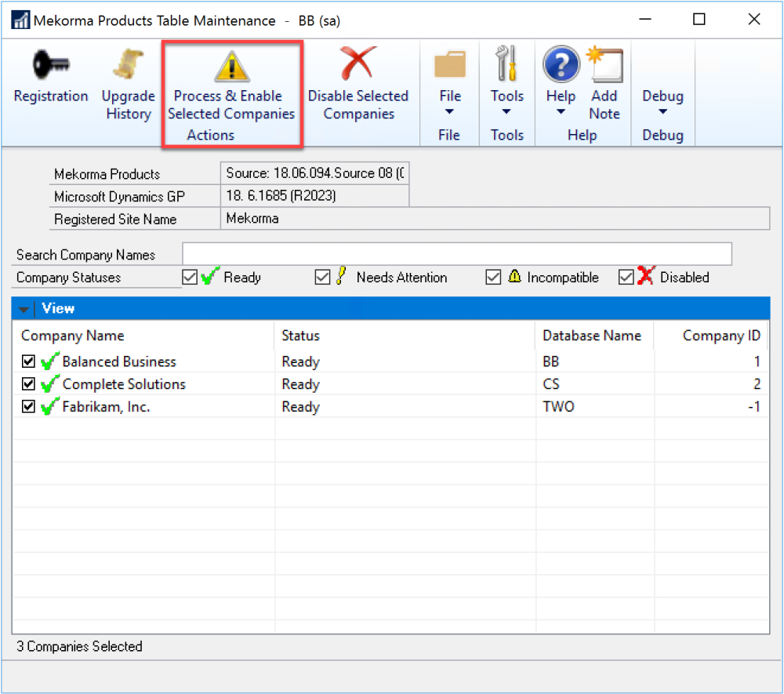Viewport: 784px width, 694px height.
Task: Expand the File dropdown arrow
Action: tap(449, 111)
